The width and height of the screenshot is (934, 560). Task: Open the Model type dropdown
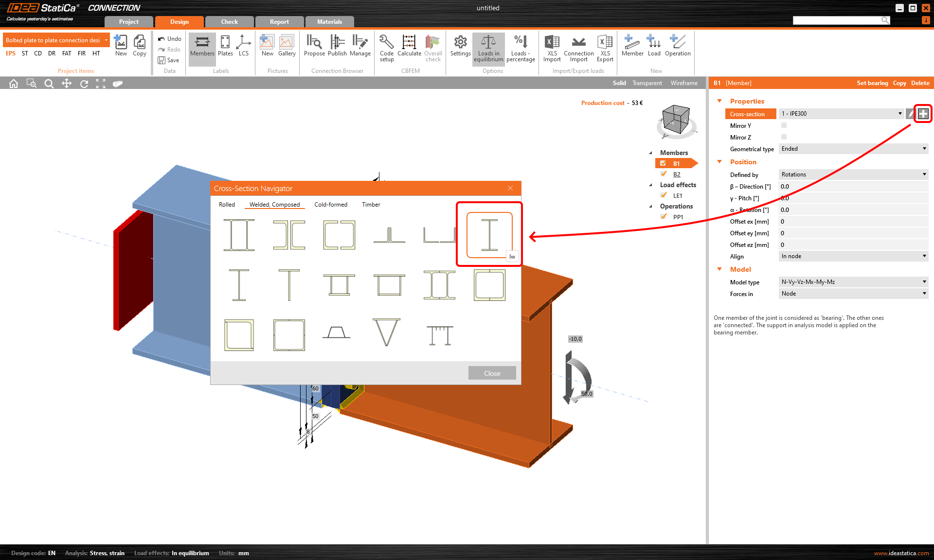853,282
